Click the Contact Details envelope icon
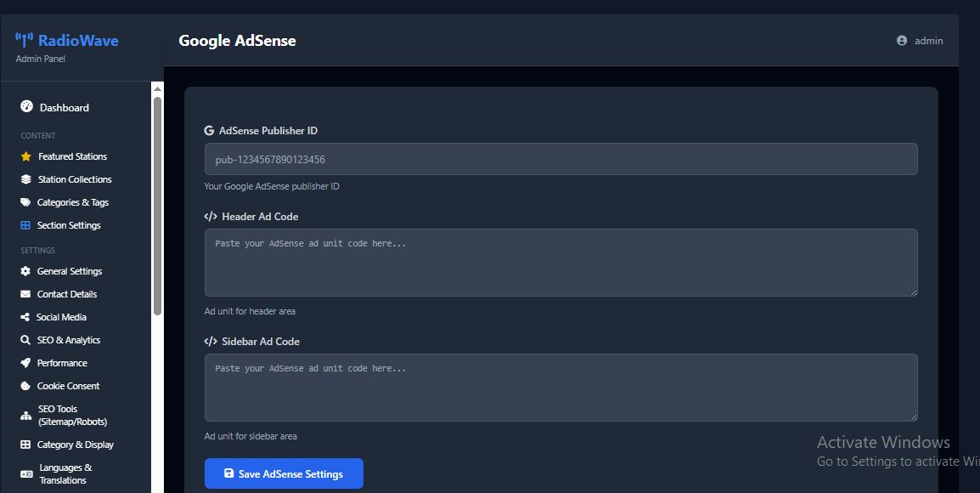The image size is (980, 493). pyautogui.click(x=25, y=294)
